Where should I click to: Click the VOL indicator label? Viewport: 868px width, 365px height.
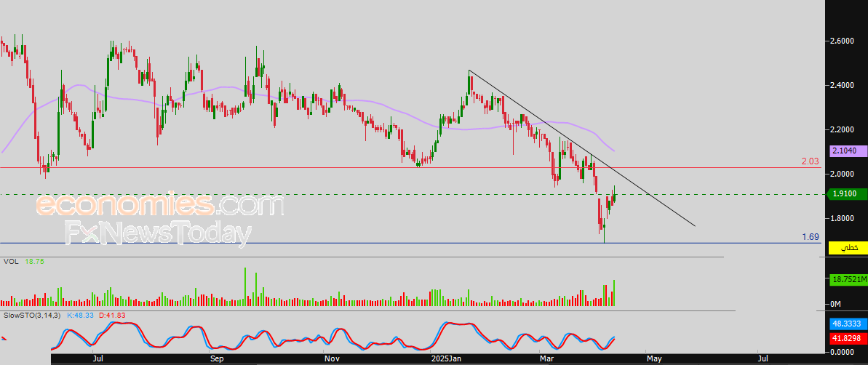click(x=11, y=262)
